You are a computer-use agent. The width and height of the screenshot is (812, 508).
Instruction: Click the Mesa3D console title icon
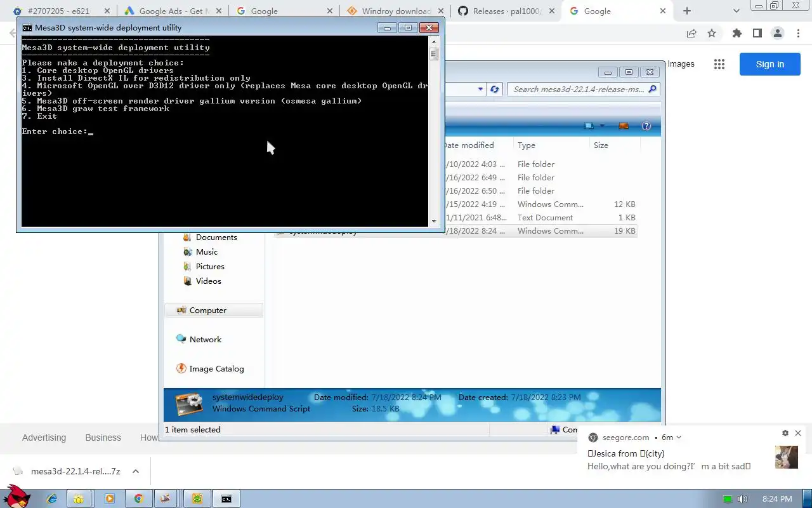pyautogui.click(x=27, y=28)
